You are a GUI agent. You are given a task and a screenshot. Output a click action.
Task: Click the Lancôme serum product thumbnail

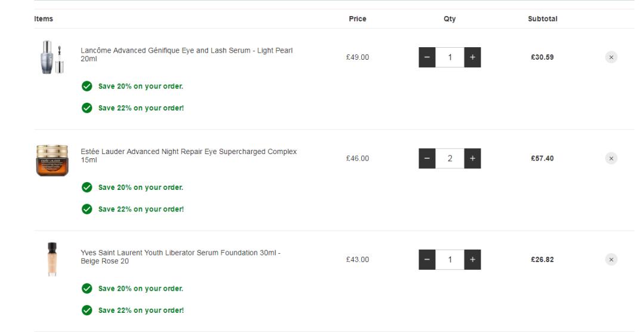[52, 57]
